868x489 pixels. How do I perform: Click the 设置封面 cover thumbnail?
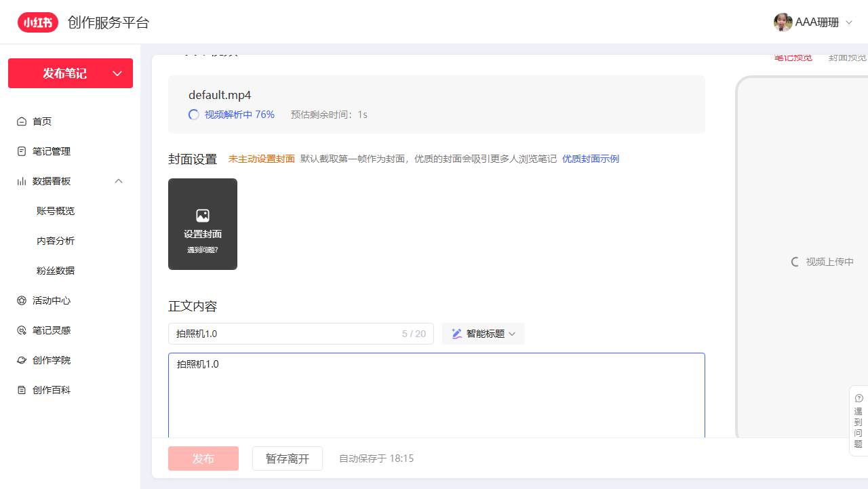(203, 224)
